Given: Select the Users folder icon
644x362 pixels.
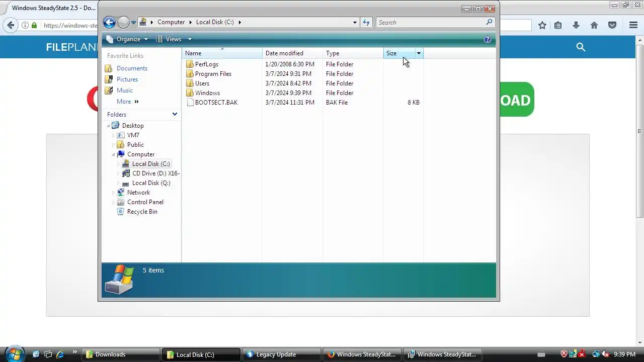Looking at the screenshot, I should point(190,83).
